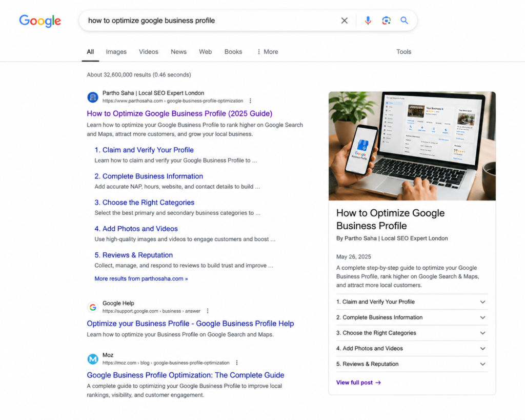Click into the search query field
Image resolution: width=525 pixels, height=420 pixels.
(x=211, y=21)
